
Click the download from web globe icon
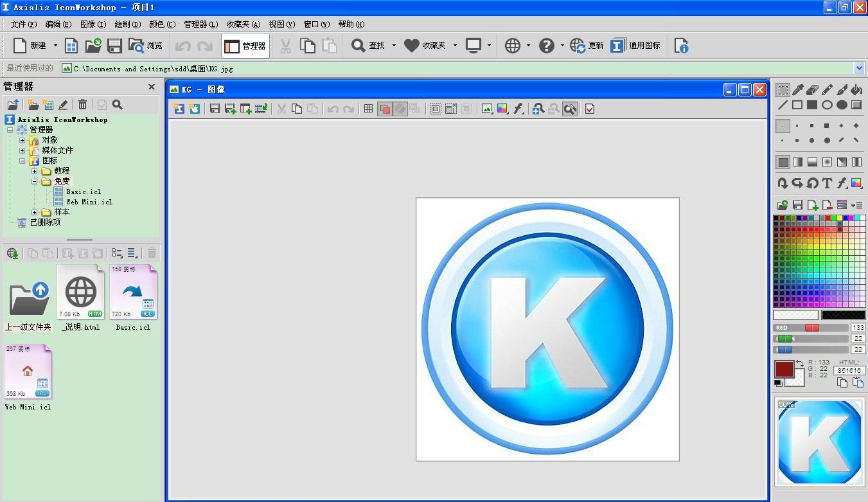[x=13, y=253]
